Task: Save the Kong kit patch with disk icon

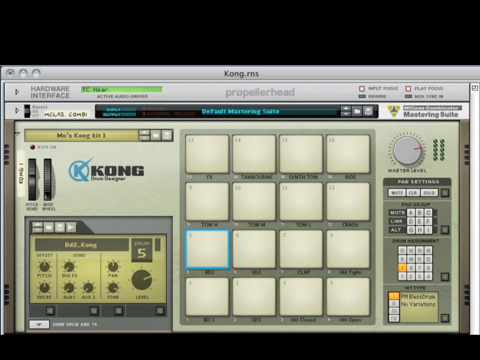Action: (x=167, y=135)
